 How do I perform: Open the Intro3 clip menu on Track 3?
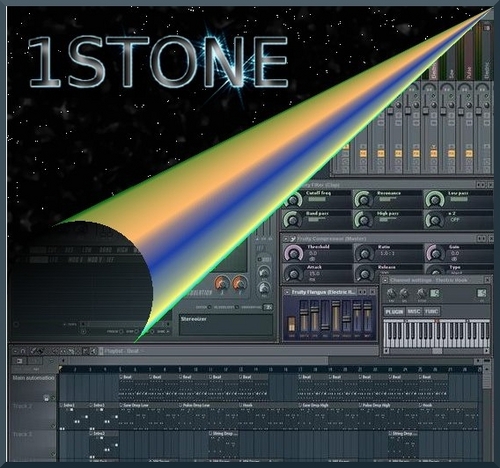pos(91,433)
